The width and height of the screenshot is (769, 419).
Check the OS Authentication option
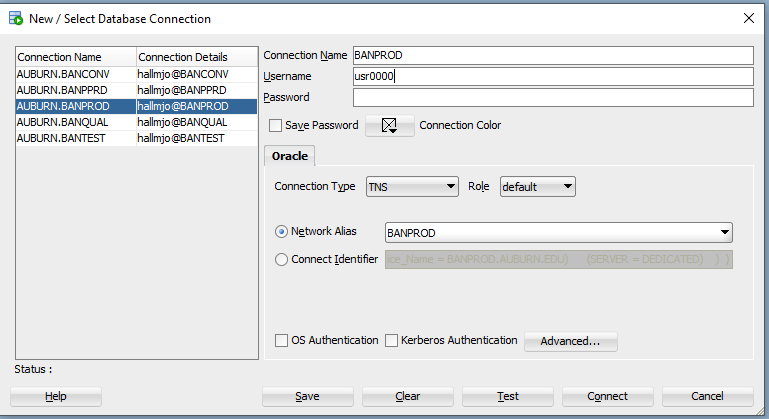[282, 340]
